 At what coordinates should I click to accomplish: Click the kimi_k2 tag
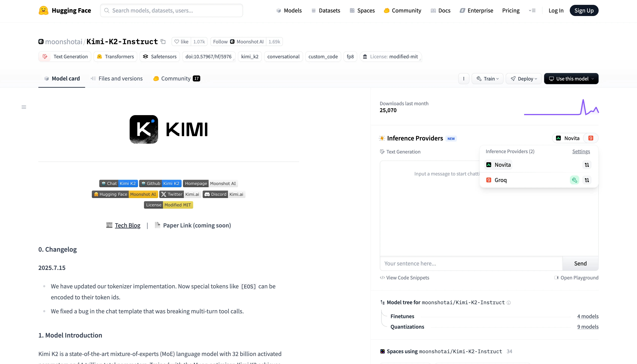tap(250, 57)
